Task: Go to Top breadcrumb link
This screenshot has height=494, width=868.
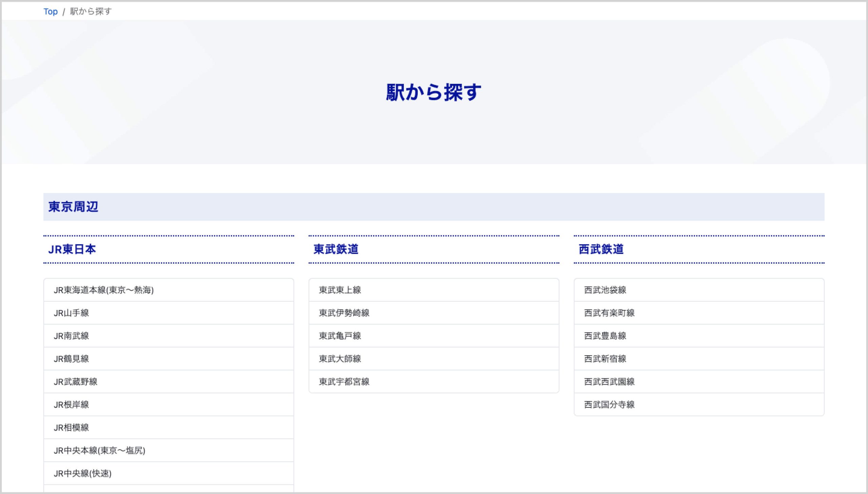Action: 51,12
